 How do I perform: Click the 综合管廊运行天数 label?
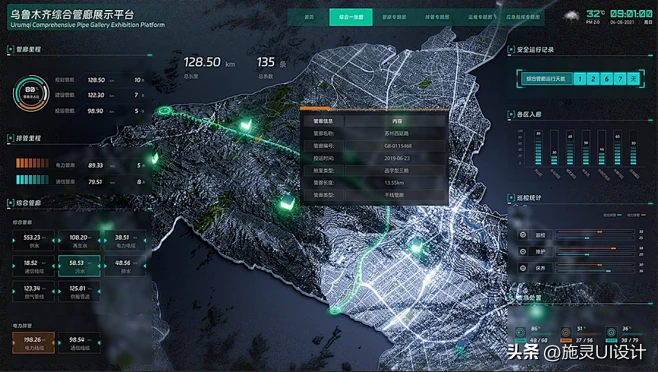[546, 79]
